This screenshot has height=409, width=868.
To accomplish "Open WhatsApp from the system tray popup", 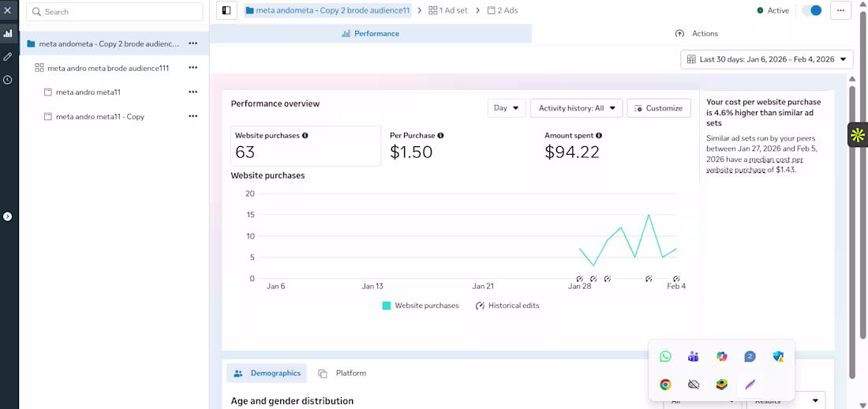I will pos(665,357).
